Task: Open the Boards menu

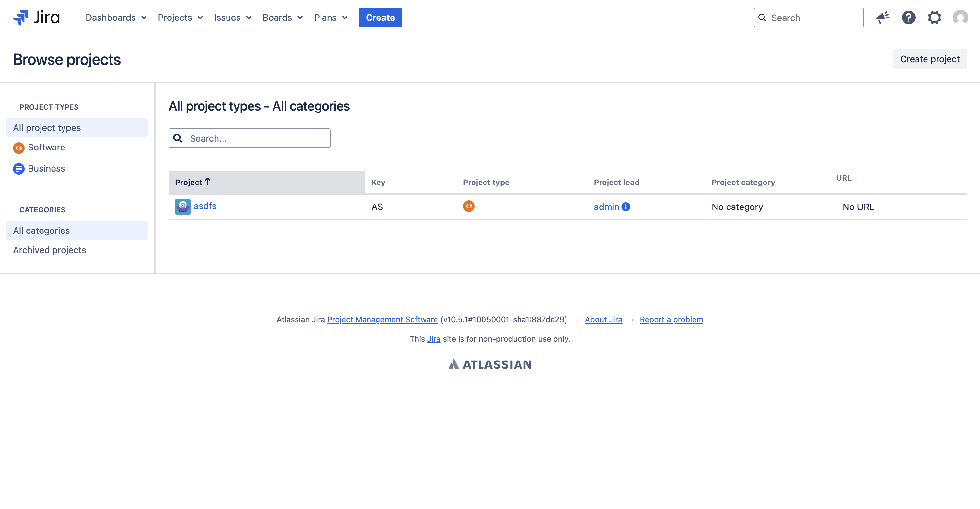Action: point(277,18)
